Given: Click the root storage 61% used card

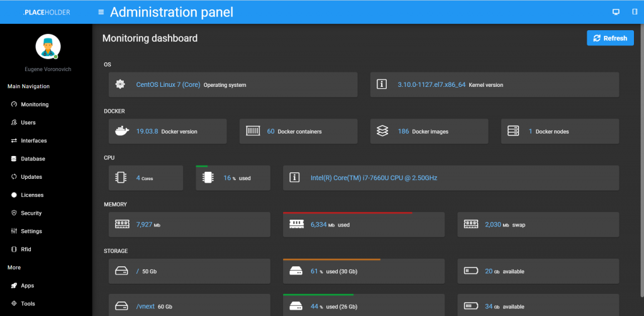Looking at the screenshot, I should click(x=363, y=271).
